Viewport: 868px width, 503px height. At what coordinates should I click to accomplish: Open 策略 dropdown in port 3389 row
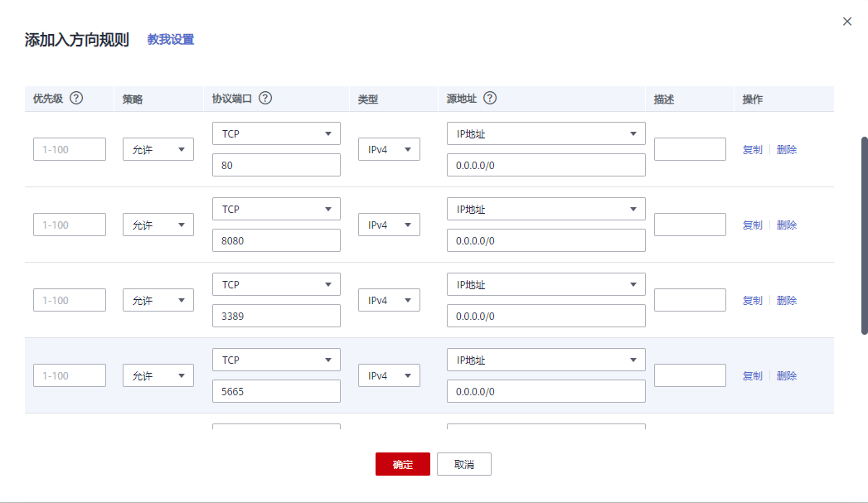[x=158, y=300]
